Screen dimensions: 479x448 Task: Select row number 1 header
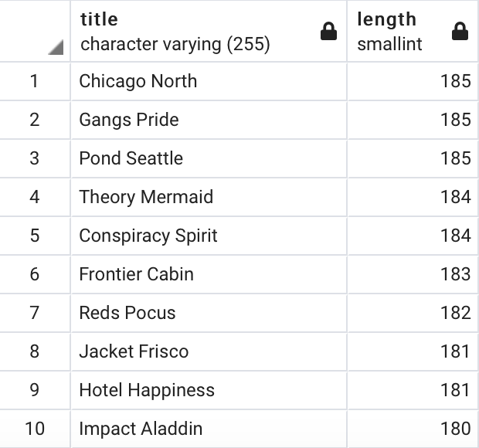click(35, 81)
